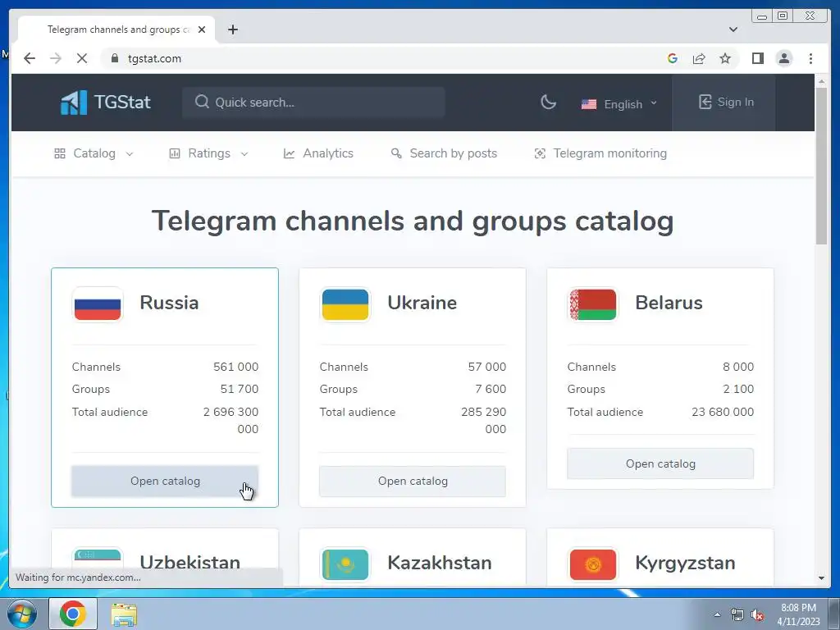This screenshot has height=630, width=840.
Task: Click Belarus total audience 23 680 000
Action: click(723, 412)
